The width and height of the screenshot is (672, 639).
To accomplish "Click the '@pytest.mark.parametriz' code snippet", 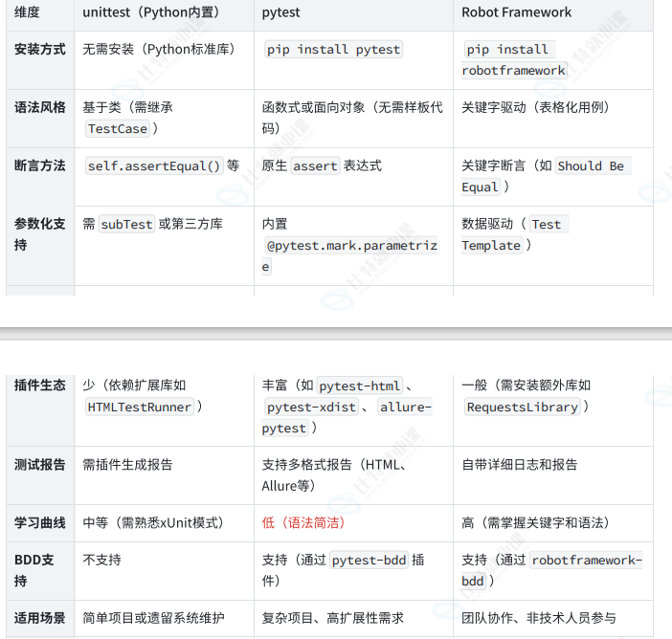I will 351,246.
